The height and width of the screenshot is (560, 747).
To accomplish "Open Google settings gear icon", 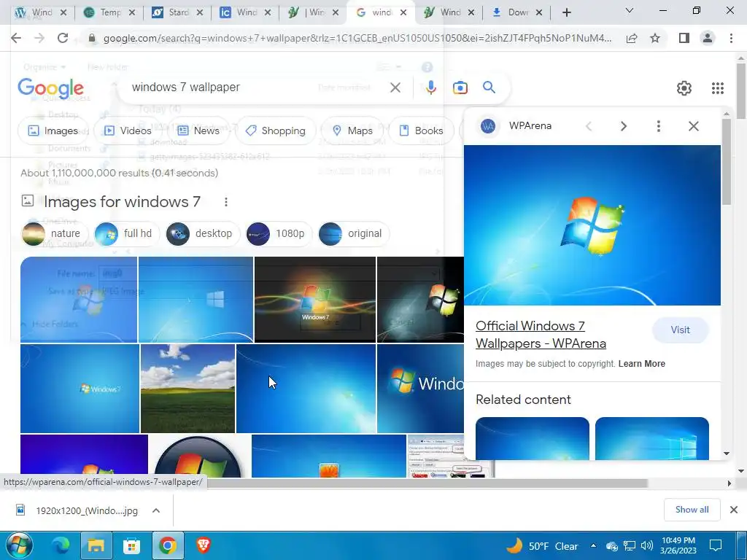I will pyautogui.click(x=684, y=88).
